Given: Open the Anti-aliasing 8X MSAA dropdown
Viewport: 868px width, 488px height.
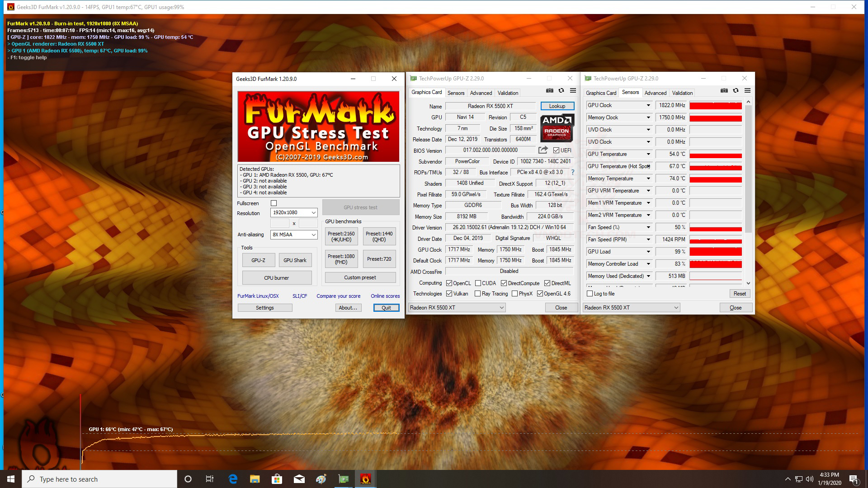Looking at the screenshot, I should (313, 235).
